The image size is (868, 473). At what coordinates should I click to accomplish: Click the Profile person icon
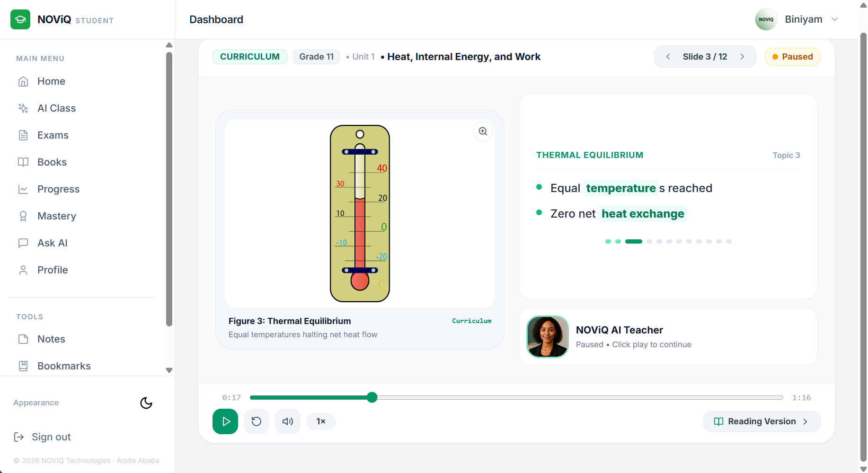pos(23,270)
